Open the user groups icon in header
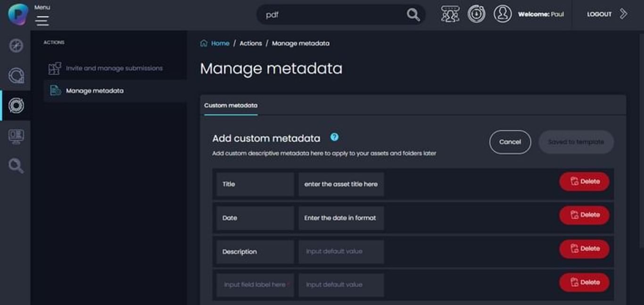 [450, 14]
